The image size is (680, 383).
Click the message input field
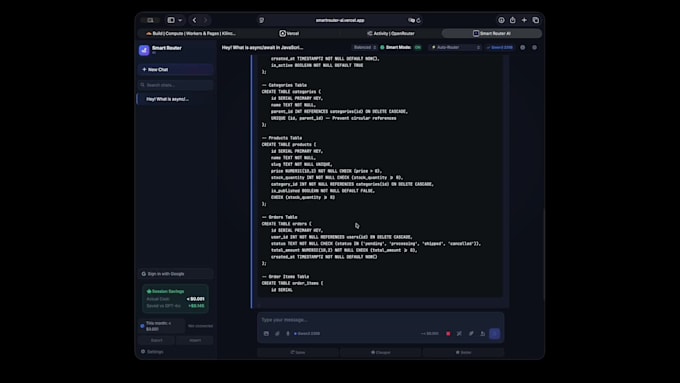[381, 320]
